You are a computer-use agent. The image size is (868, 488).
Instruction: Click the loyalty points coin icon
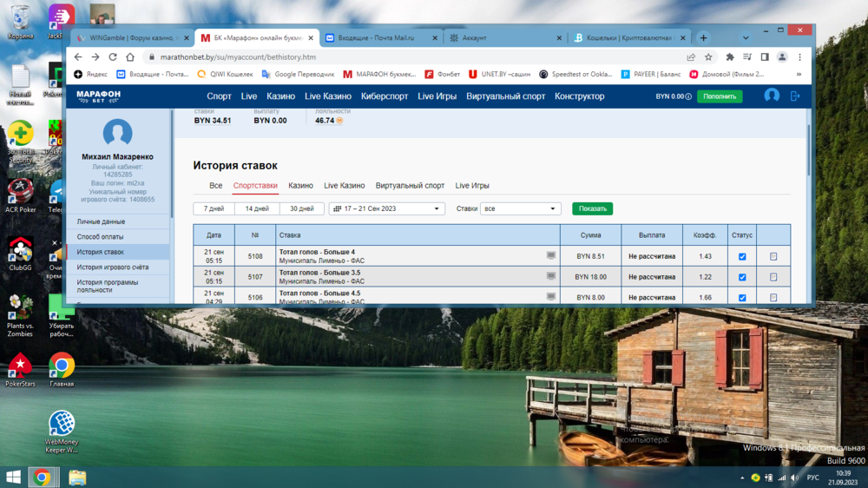click(339, 121)
